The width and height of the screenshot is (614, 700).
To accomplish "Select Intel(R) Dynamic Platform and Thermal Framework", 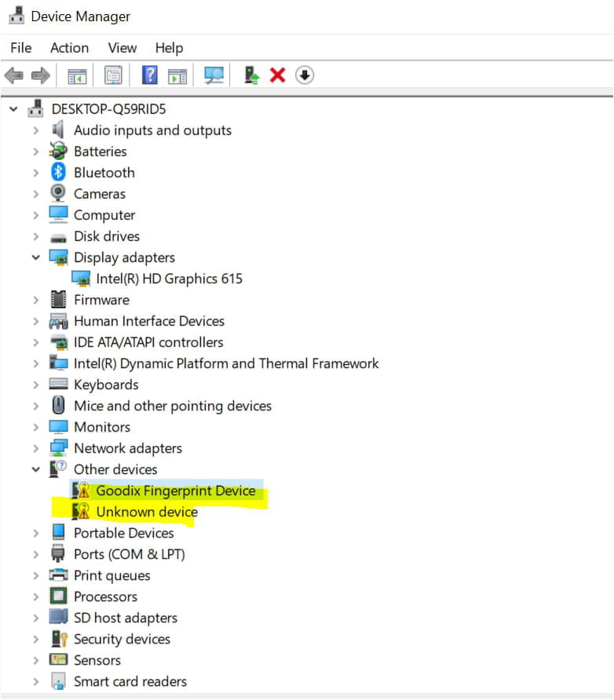I will (x=226, y=363).
